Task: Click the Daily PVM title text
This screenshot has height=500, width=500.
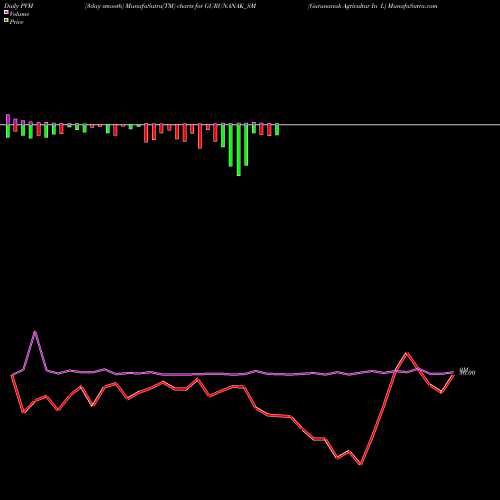Action: [x=19, y=6]
